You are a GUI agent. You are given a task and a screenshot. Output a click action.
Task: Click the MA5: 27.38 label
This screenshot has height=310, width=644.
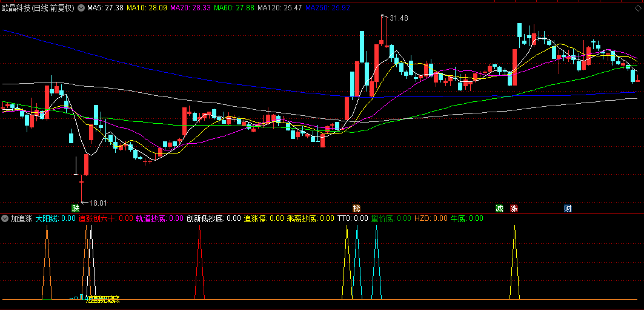click(x=105, y=8)
